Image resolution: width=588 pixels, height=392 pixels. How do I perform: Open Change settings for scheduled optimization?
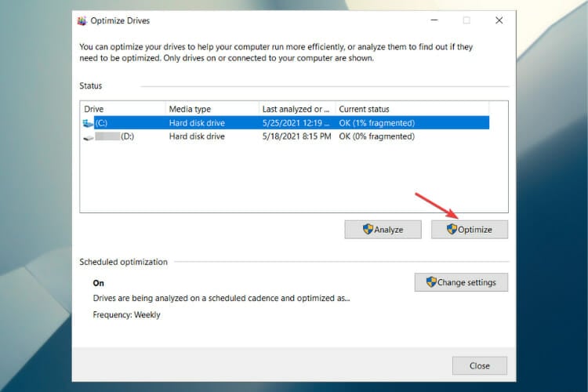click(x=461, y=282)
